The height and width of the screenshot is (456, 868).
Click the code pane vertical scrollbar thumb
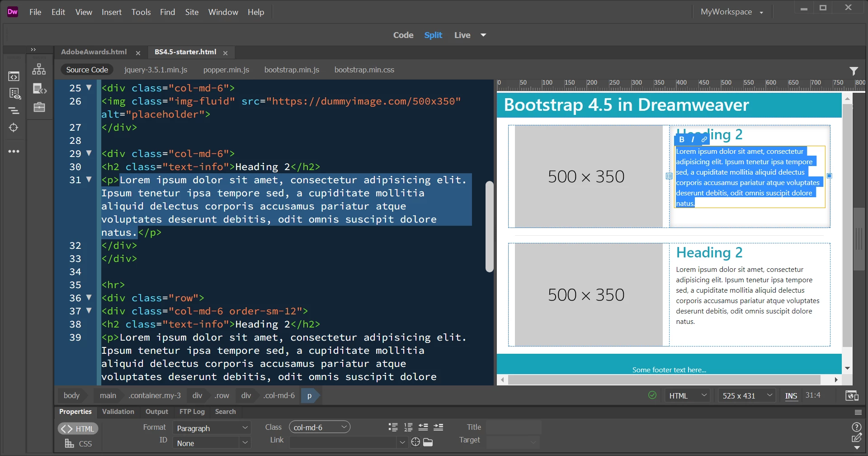[489, 226]
